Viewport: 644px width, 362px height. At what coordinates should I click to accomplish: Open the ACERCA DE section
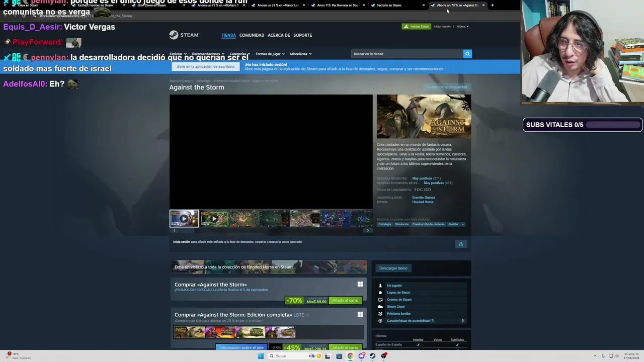[279, 35]
